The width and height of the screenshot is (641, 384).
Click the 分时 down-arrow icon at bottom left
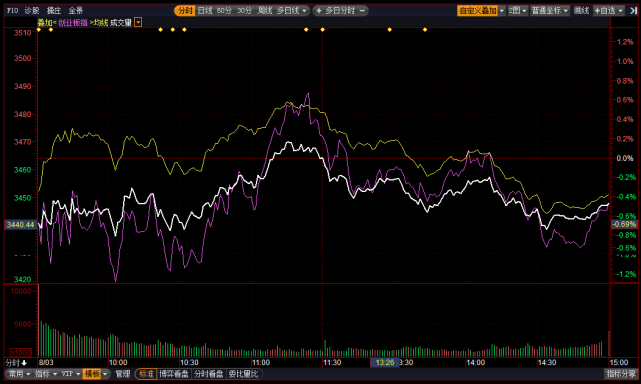coord(24,363)
